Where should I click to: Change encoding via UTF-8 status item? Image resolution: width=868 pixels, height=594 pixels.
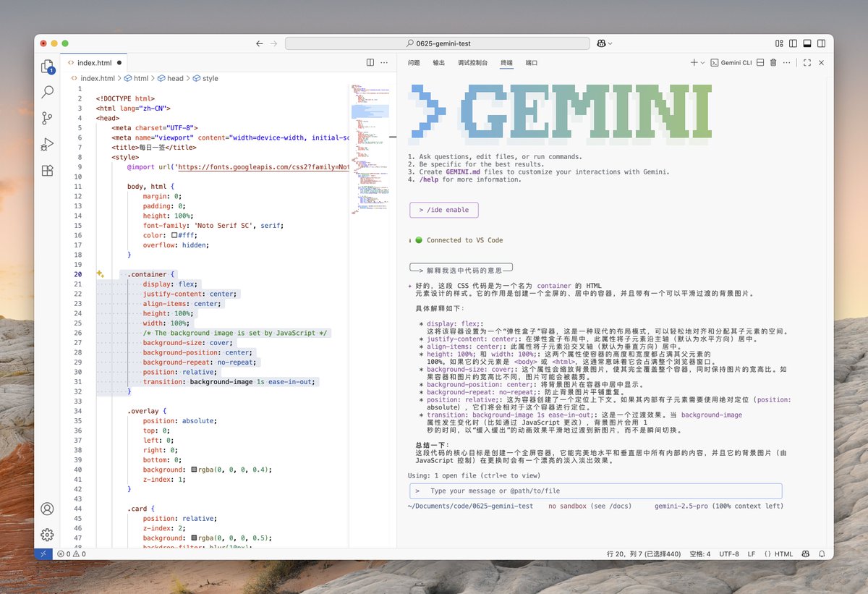coord(729,554)
